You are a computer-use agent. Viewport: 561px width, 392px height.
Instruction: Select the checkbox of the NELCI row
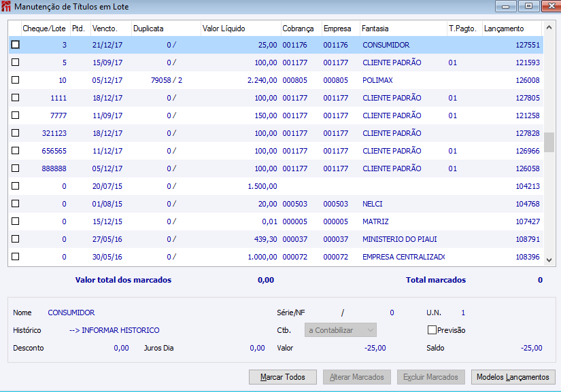pyautogui.click(x=16, y=204)
